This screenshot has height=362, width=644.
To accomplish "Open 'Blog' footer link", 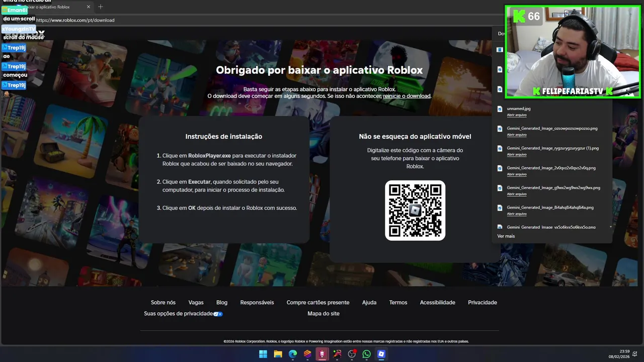I will coord(222,303).
